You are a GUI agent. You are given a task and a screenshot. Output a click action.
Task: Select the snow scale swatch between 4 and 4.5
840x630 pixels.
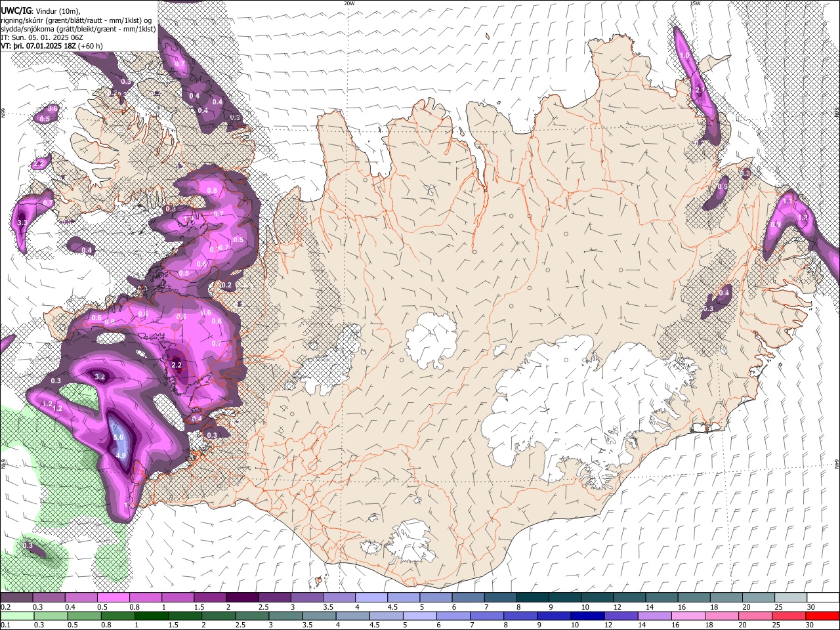[x=371, y=598]
